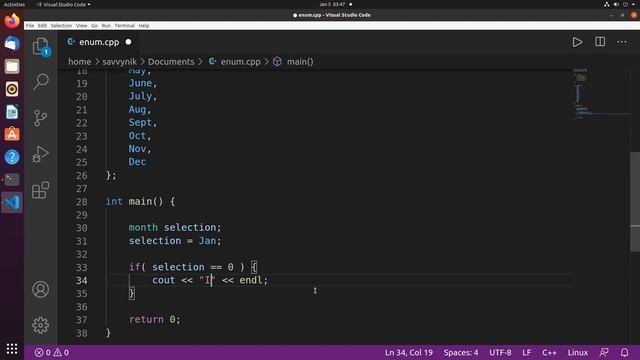Launch Firefox from the Ubuntu dock
Screen dimensions: 640x360
point(12,21)
